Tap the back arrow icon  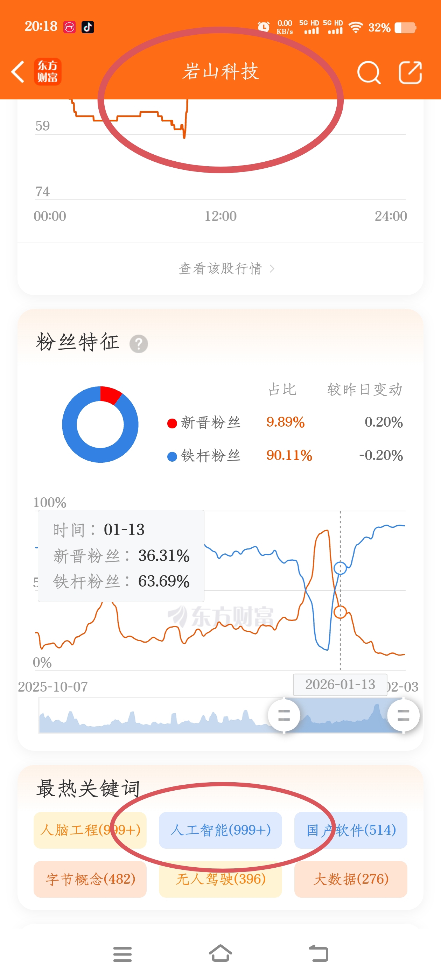click(18, 71)
